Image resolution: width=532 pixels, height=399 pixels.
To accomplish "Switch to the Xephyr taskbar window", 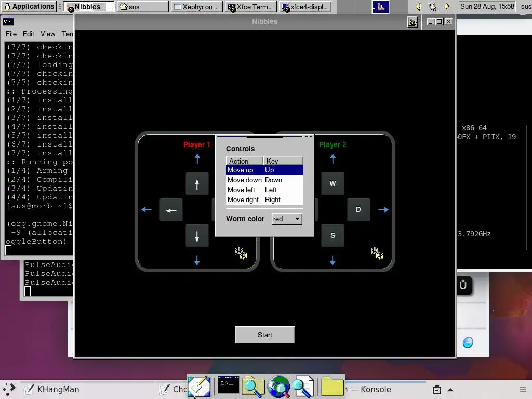I will [197, 7].
